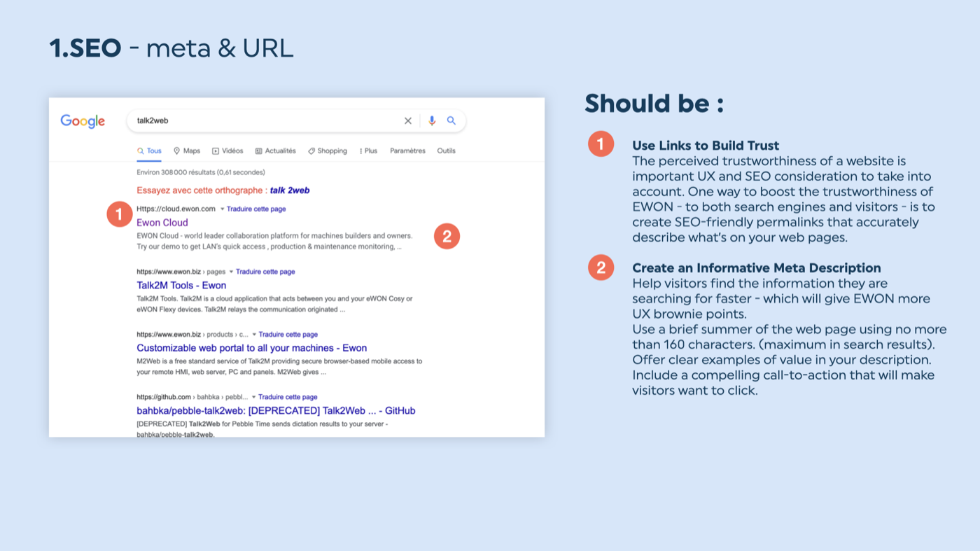Screen dimensions: 980x551
Task: Expand the dropdown arrow beside ewon.biz › products
Action: 254,335
